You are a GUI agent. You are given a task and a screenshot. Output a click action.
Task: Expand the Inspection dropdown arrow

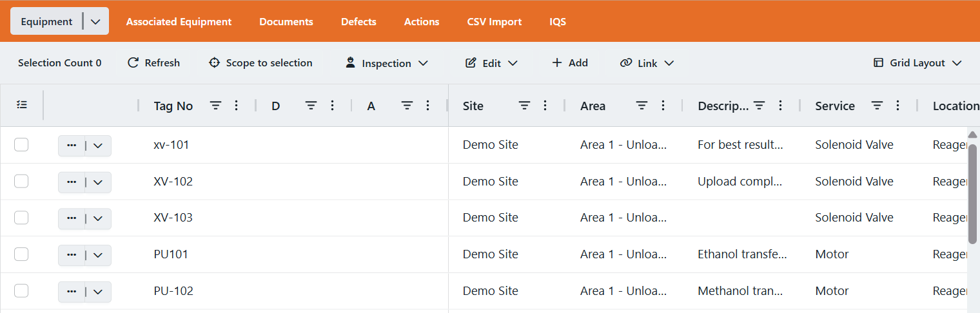click(423, 63)
